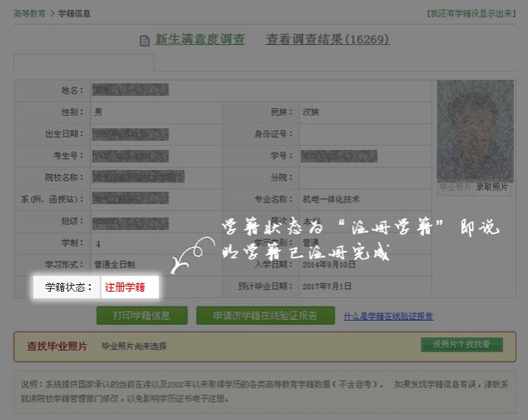
Task: Click the document icon beside 新生满意度调查
Action: [147, 40]
